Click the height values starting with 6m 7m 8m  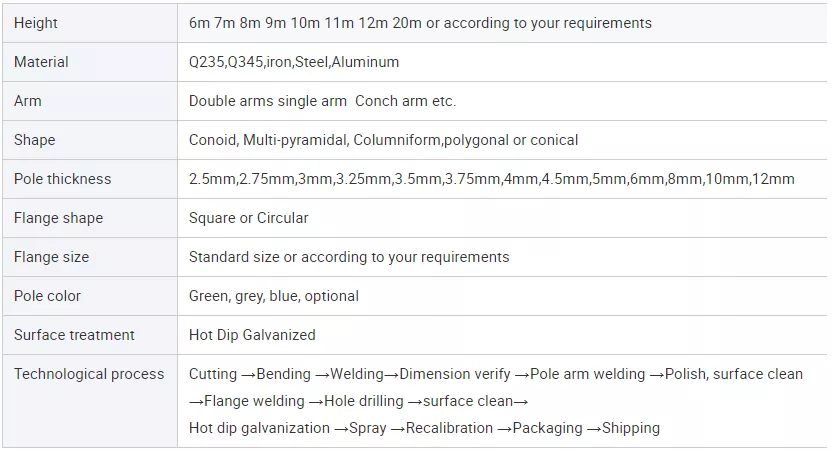[x=420, y=23]
